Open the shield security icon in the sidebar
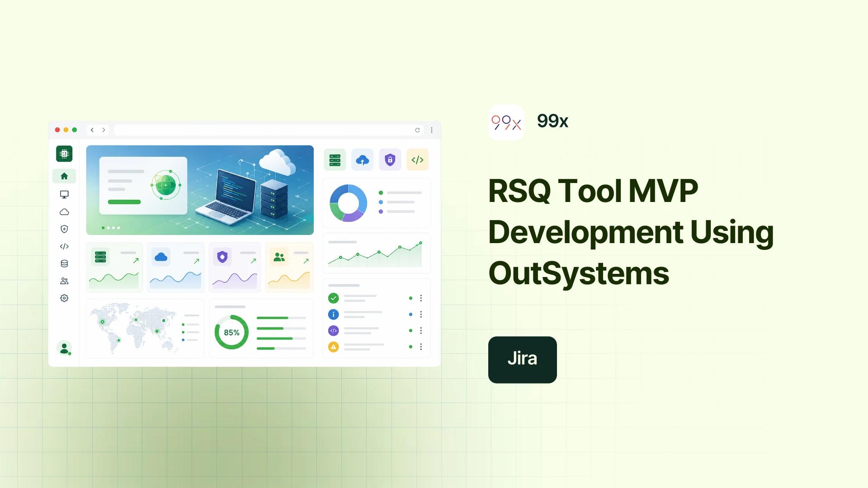Image resolution: width=868 pixels, height=488 pixels. click(64, 229)
